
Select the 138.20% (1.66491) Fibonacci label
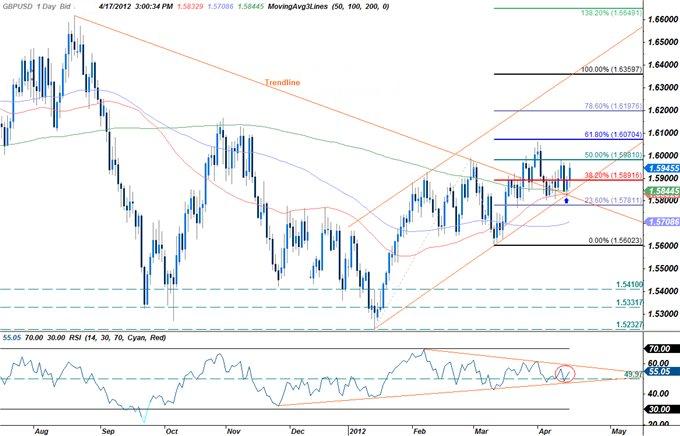(x=611, y=13)
